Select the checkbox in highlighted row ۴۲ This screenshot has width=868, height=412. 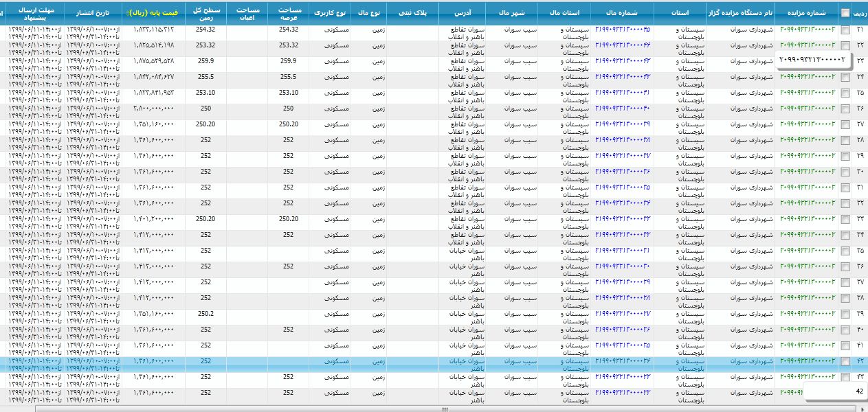pos(845,361)
